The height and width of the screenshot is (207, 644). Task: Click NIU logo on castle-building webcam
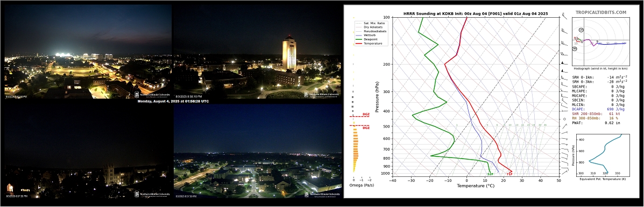(x=152, y=195)
